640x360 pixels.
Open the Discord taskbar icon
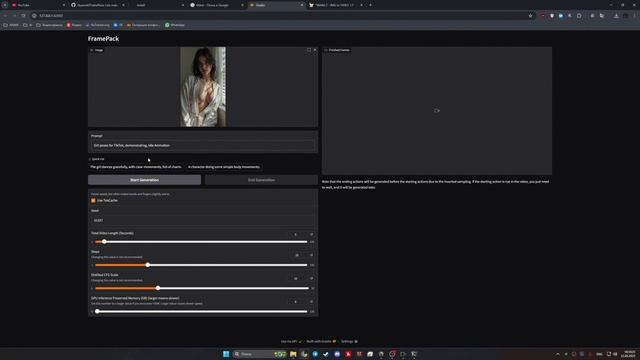pyautogui.click(x=337, y=354)
